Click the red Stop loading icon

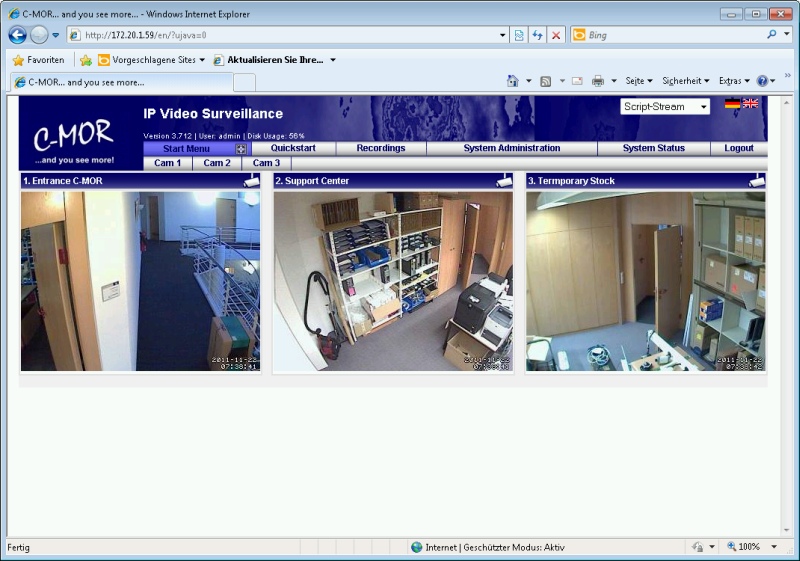[556, 35]
